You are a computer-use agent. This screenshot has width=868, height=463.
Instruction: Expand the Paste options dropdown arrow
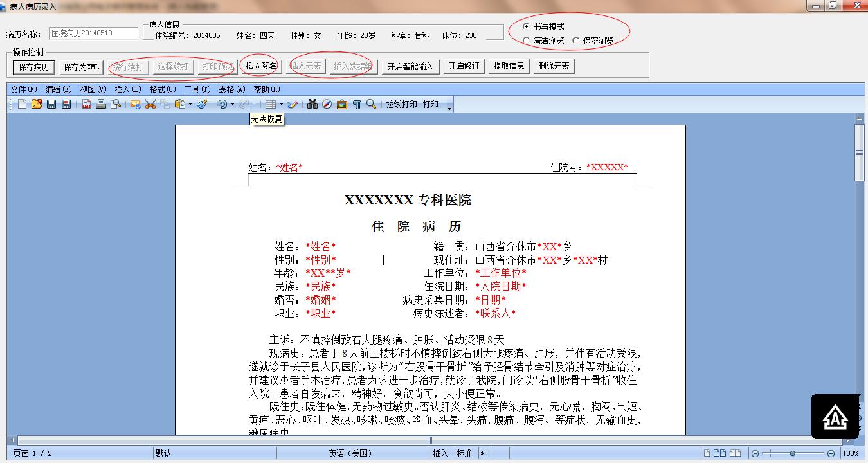point(190,104)
